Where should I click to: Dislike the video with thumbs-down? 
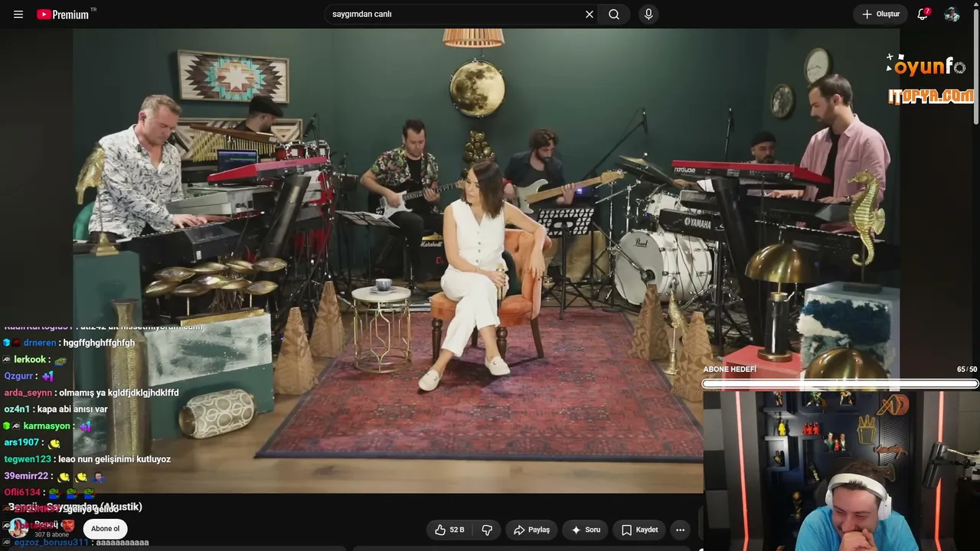[x=487, y=530]
